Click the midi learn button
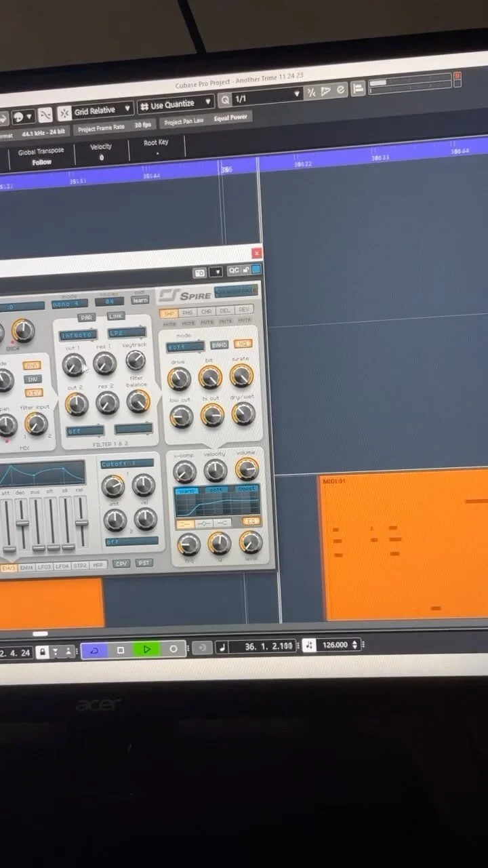Image resolution: width=488 pixels, height=868 pixels. point(140,300)
